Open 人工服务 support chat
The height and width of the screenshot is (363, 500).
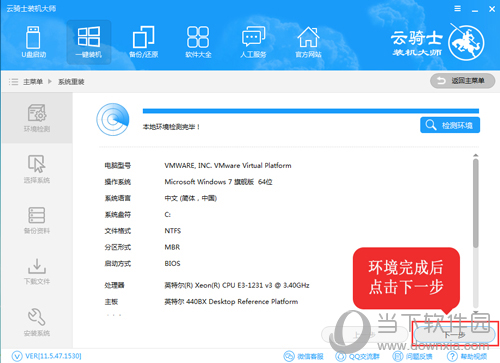(x=253, y=42)
